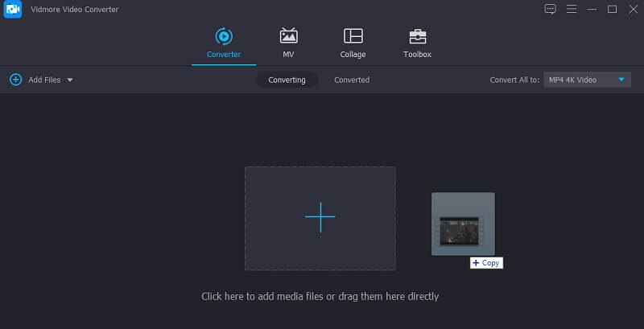Open the hamburger menu icon

pyautogui.click(x=572, y=9)
